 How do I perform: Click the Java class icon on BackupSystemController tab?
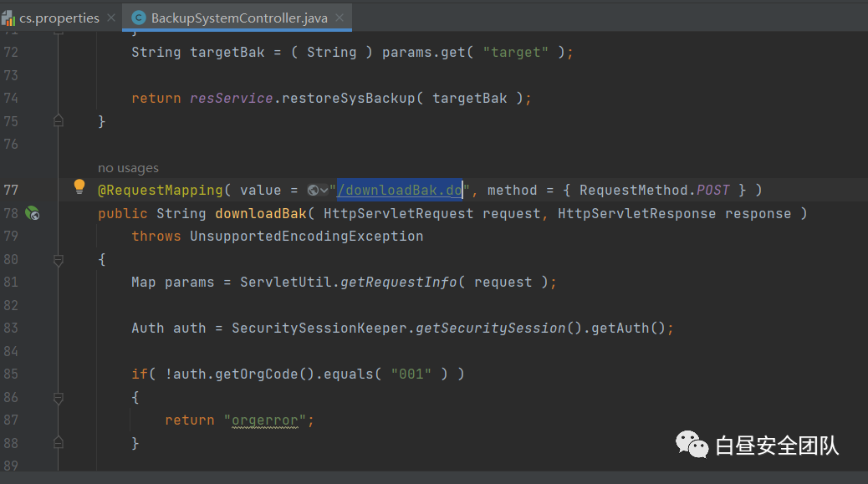coord(138,18)
